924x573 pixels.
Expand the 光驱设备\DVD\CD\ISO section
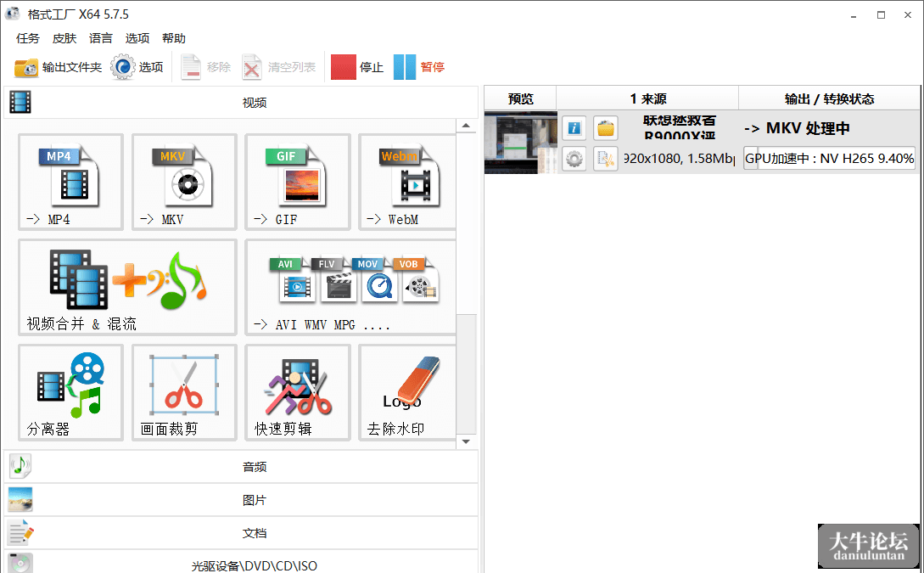[241, 562]
